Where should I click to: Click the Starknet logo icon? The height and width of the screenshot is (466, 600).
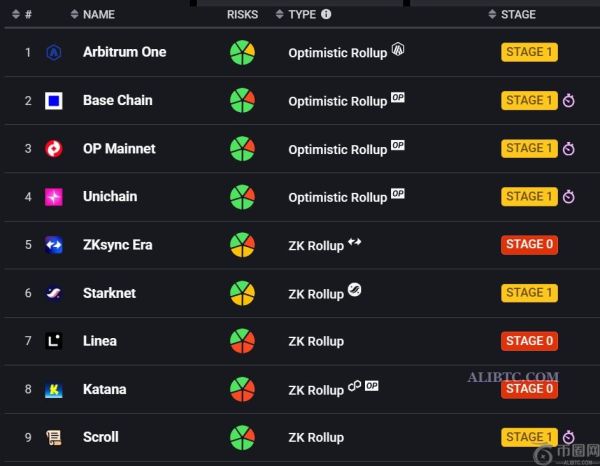(x=54, y=293)
